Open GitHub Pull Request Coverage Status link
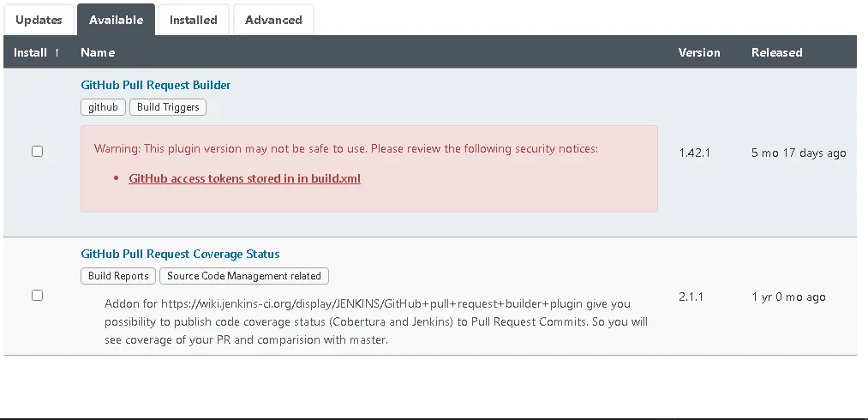 pyautogui.click(x=180, y=254)
